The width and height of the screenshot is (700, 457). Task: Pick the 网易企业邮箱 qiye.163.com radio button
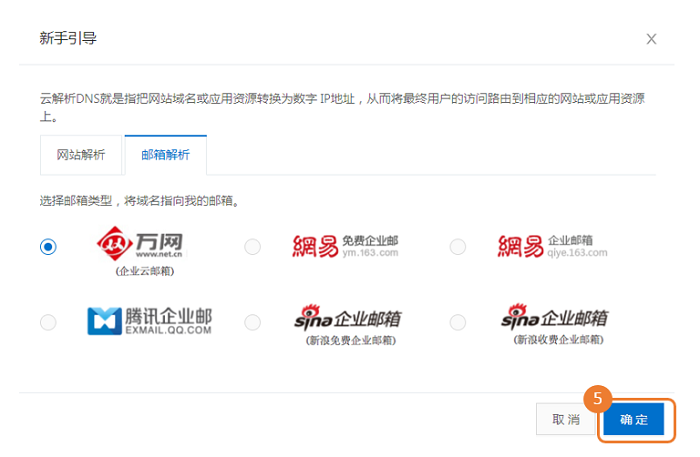point(458,247)
